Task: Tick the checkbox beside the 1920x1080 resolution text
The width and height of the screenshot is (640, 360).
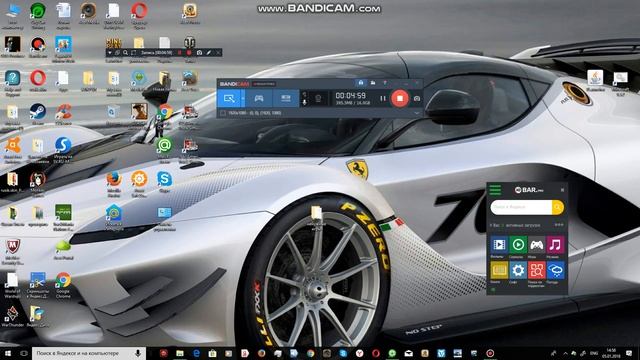Action: [x=223, y=113]
